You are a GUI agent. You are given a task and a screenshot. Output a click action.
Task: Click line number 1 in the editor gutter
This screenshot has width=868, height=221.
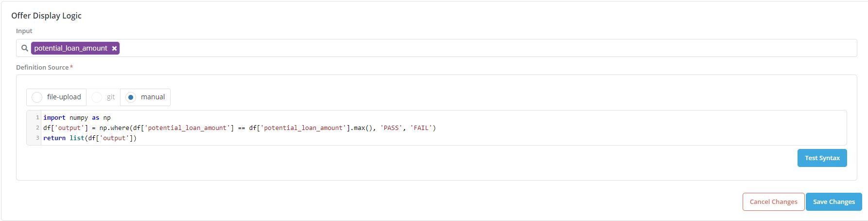pyautogui.click(x=37, y=118)
